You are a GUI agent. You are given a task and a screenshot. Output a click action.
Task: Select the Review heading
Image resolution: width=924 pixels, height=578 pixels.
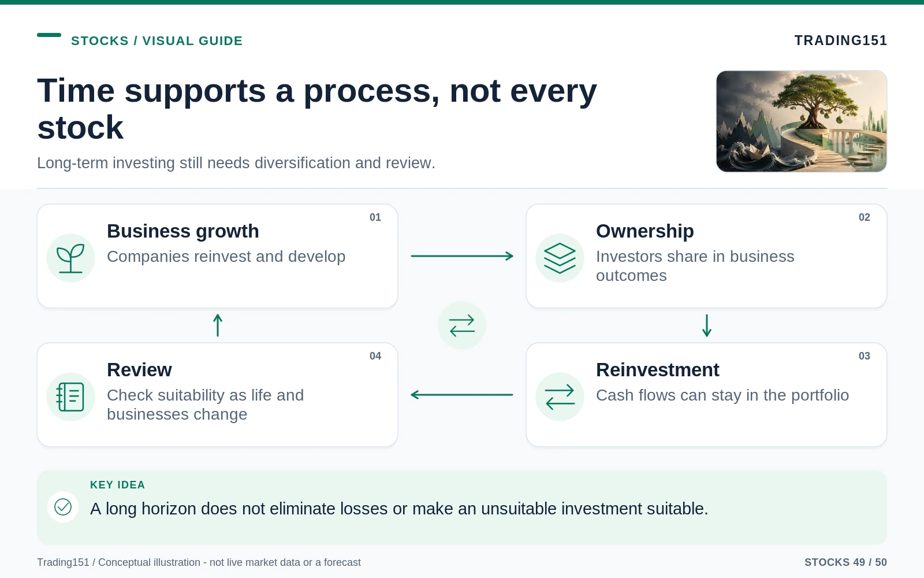pyautogui.click(x=139, y=370)
